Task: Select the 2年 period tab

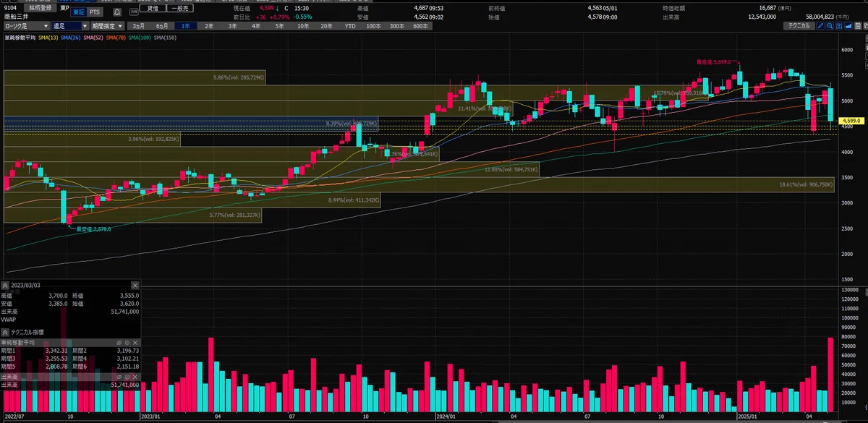Action: click(x=209, y=26)
